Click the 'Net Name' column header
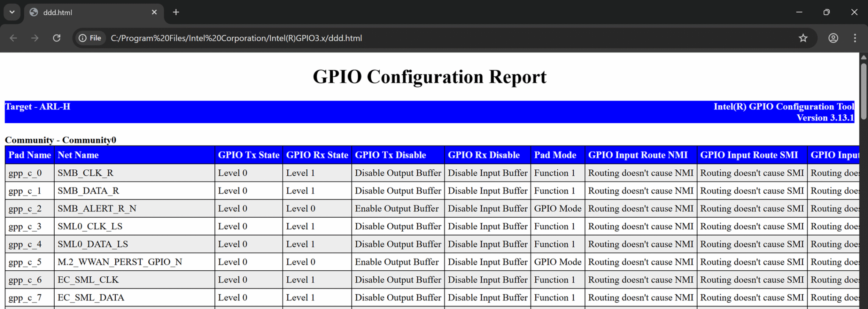The height and width of the screenshot is (309, 868). (134, 155)
